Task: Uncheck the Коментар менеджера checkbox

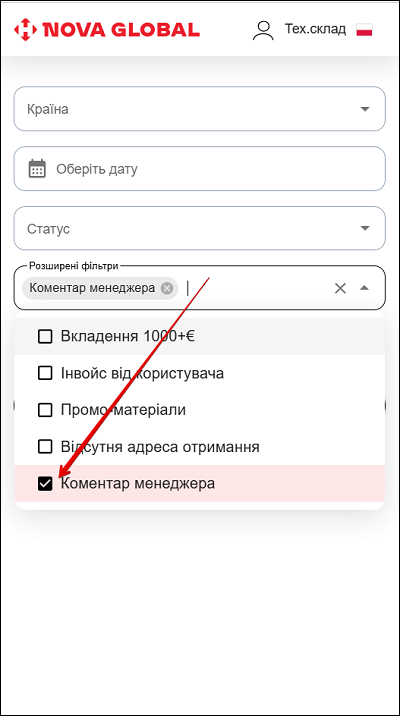Action: tap(45, 484)
